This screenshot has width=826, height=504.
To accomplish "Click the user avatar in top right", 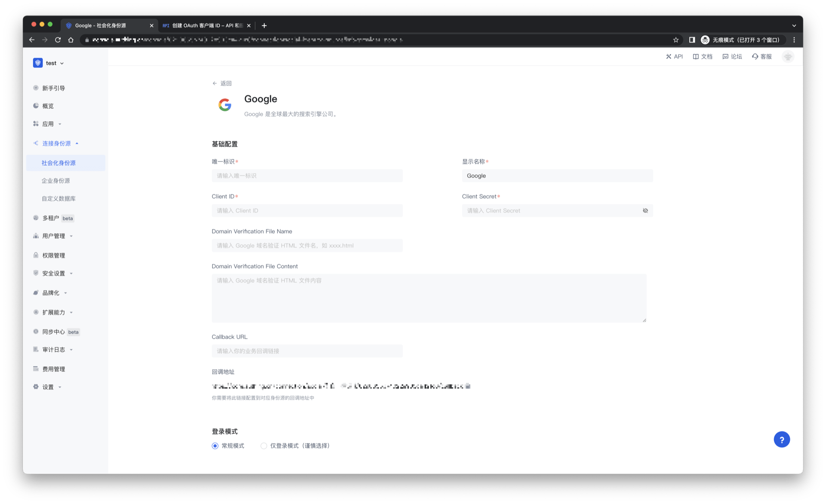I will coord(787,56).
